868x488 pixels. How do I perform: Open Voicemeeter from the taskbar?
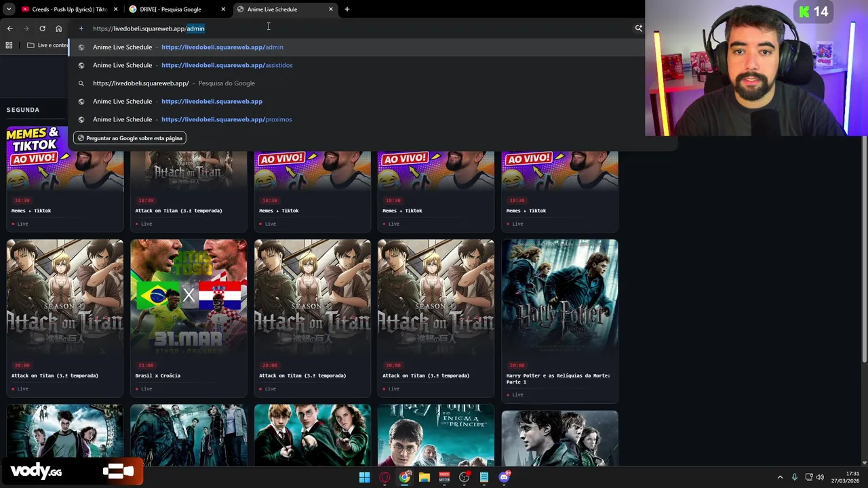coord(444,477)
